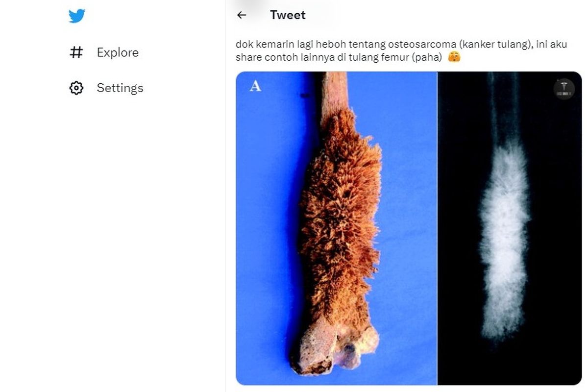The image size is (588, 392).
Task: Click the Twitter bird logo
Action: pos(77,16)
